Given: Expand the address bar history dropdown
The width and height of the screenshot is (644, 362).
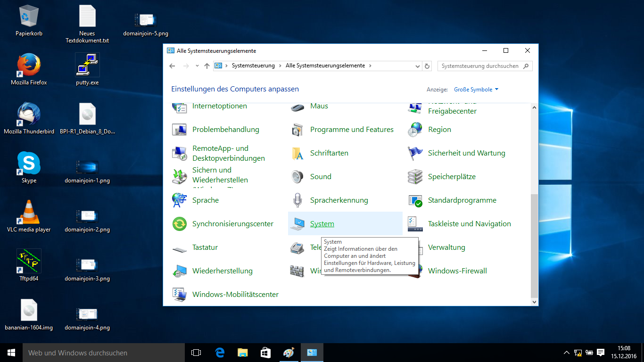Looking at the screenshot, I should 417,66.
